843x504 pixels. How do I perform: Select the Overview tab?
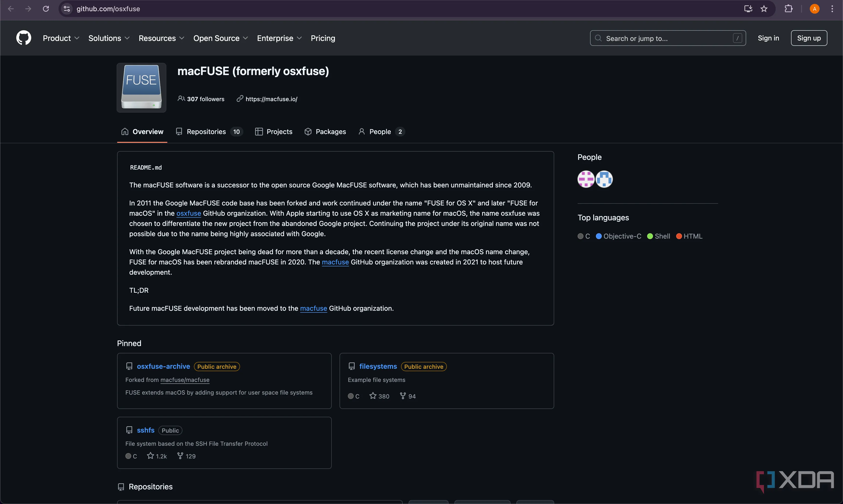[142, 131]
